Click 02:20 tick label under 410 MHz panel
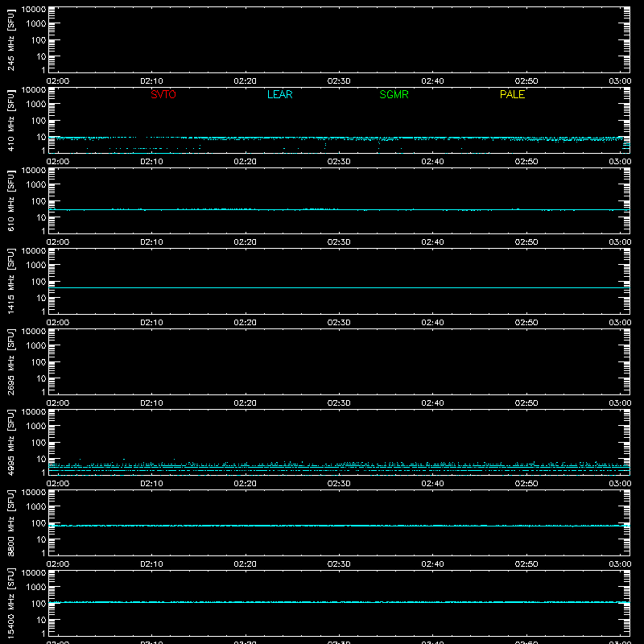Image resolution: width=644 pixels, height=644 pixels. coord(246,162)
